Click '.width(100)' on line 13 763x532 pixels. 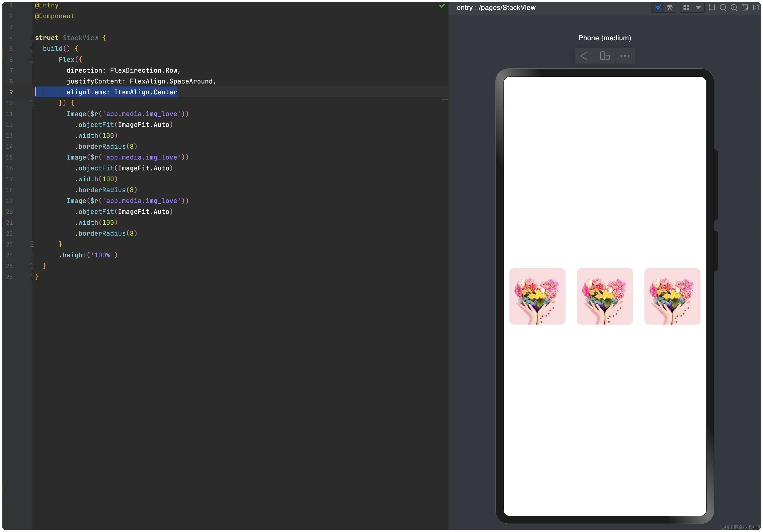[96, 136]
